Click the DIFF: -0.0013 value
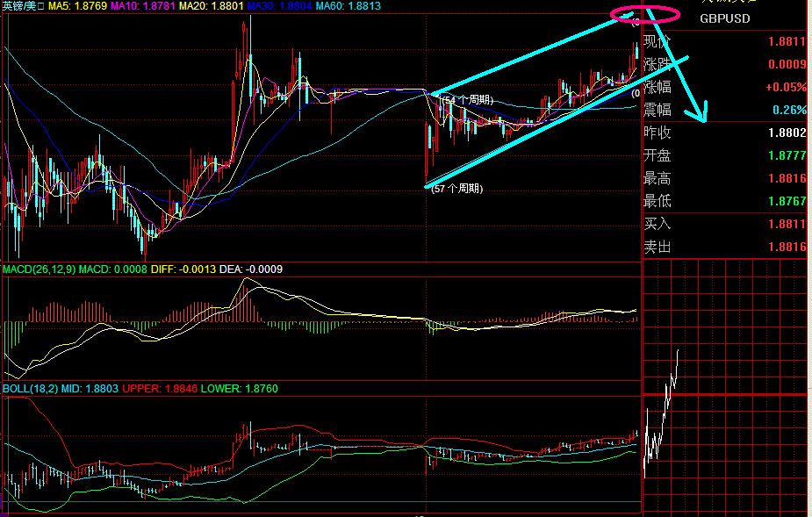 click(183, 269)
